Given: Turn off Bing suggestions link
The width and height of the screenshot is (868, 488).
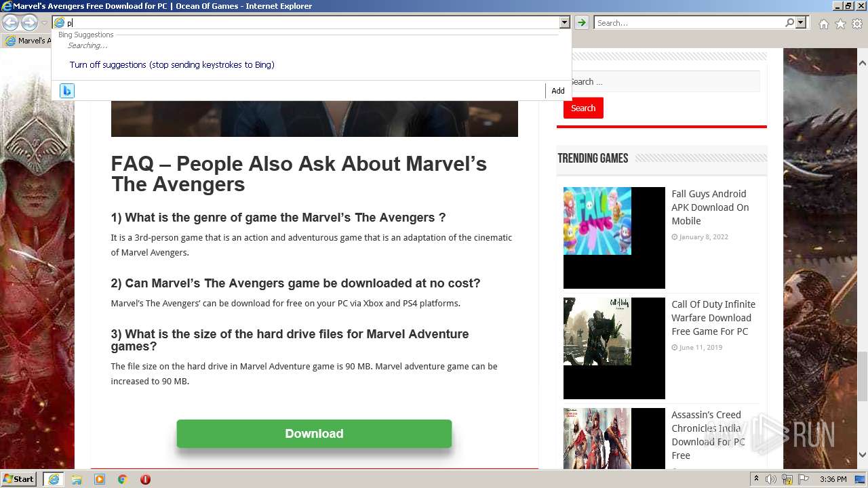Looking at the screenshot, I should click(172, 65).
